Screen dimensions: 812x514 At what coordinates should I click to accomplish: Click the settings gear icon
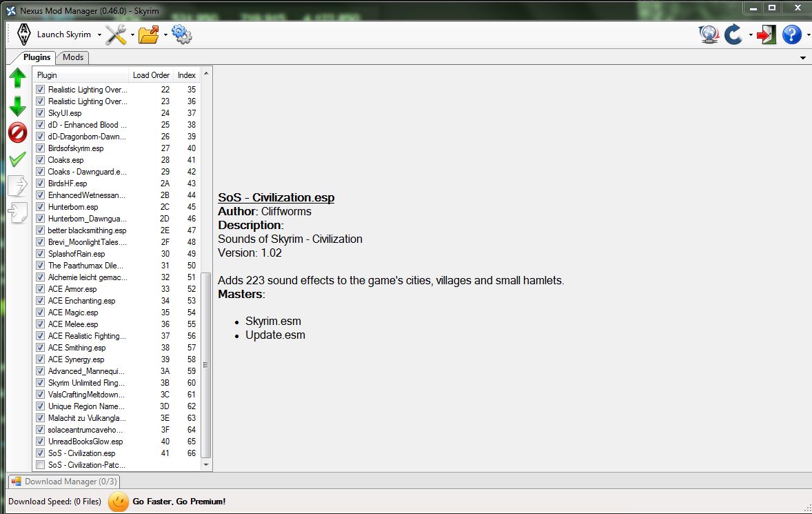click(181, 34)
